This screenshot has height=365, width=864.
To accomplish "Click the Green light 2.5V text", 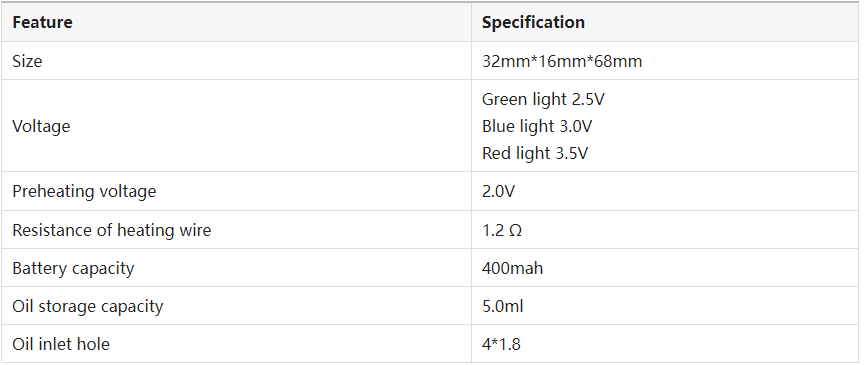I will pyautogui.click(x=543, y=99).
